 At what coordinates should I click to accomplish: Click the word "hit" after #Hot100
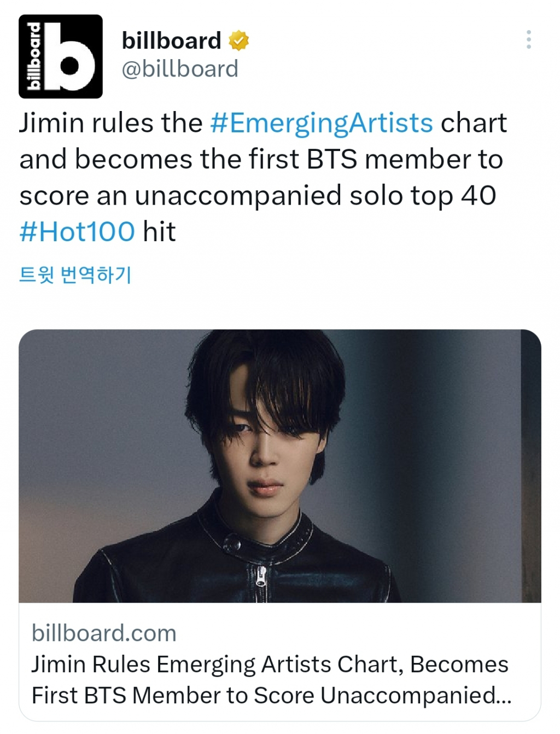(159, 231)
